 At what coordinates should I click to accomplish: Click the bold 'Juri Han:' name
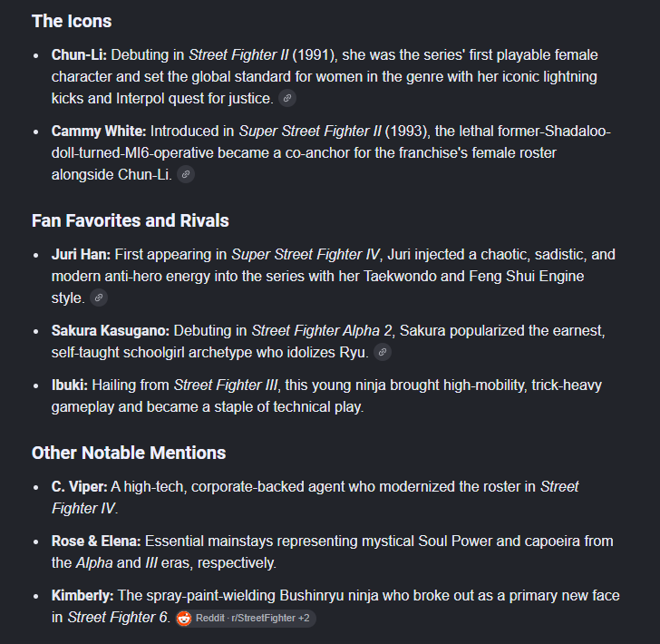81,255
